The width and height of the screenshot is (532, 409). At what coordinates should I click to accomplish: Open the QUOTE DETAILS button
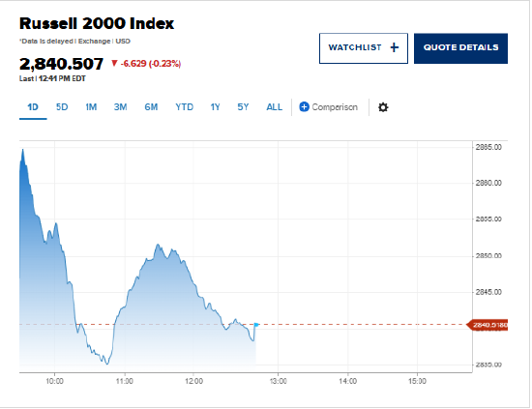pos(460,48)
